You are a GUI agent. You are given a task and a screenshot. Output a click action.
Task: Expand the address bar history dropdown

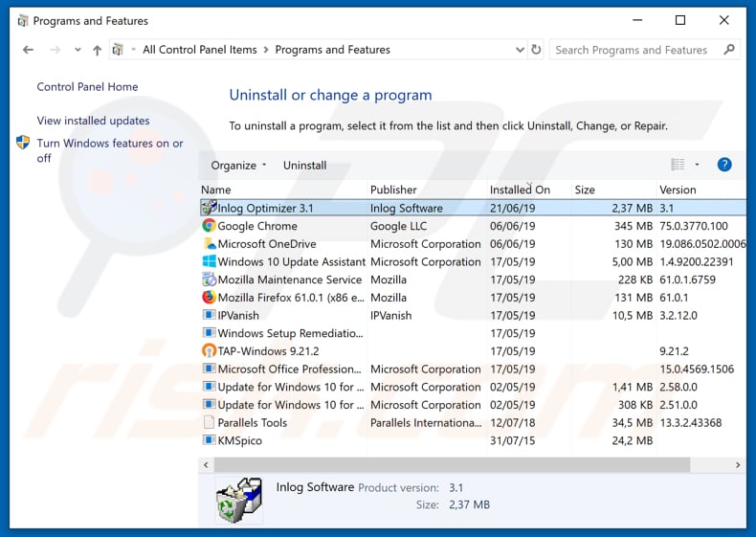pyautogui.click(x=520, y=50)
